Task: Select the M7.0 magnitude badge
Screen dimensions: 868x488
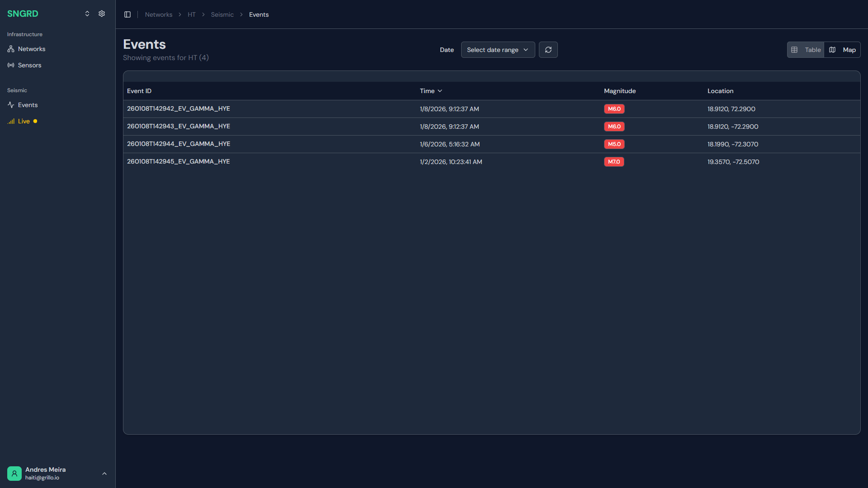Action: [613, 161]
